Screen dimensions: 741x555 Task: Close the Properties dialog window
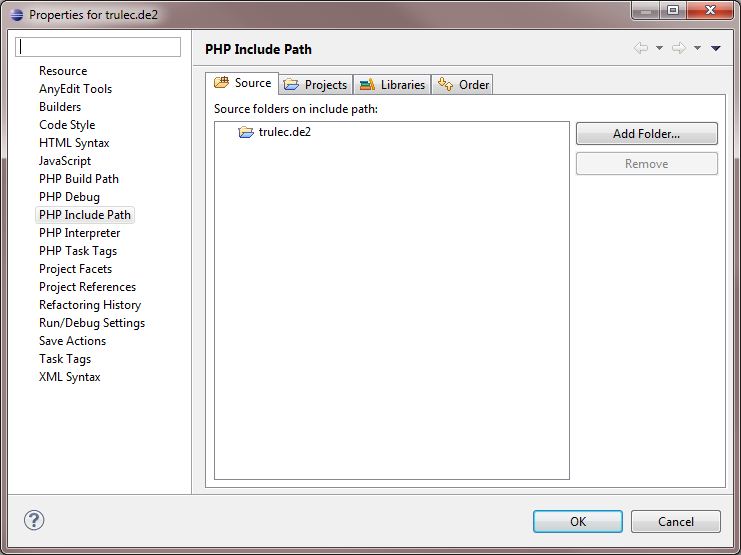pos(710,10)
